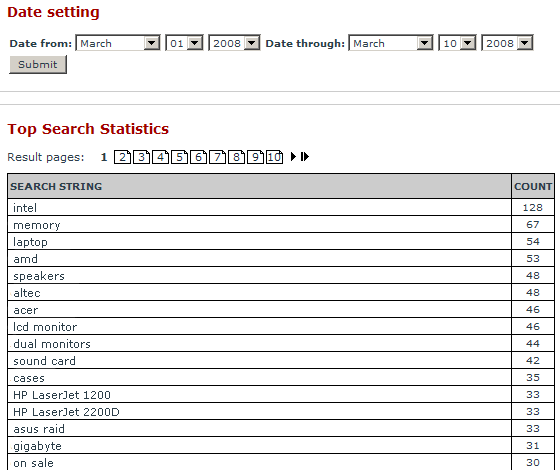The width and height of the screenshot is (560, 470).
Task: Open result page 5
Action: pos(180,157)
